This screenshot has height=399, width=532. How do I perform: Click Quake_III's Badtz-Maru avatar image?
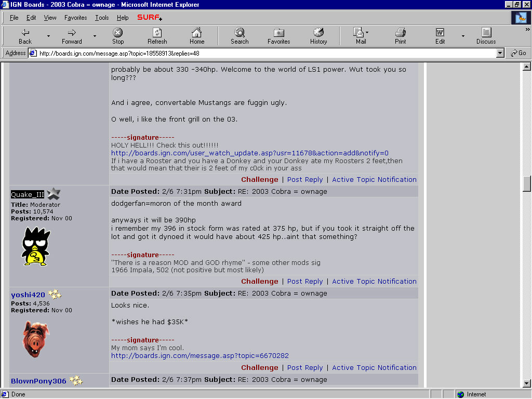pyautogui.click(x=36, y=247)
